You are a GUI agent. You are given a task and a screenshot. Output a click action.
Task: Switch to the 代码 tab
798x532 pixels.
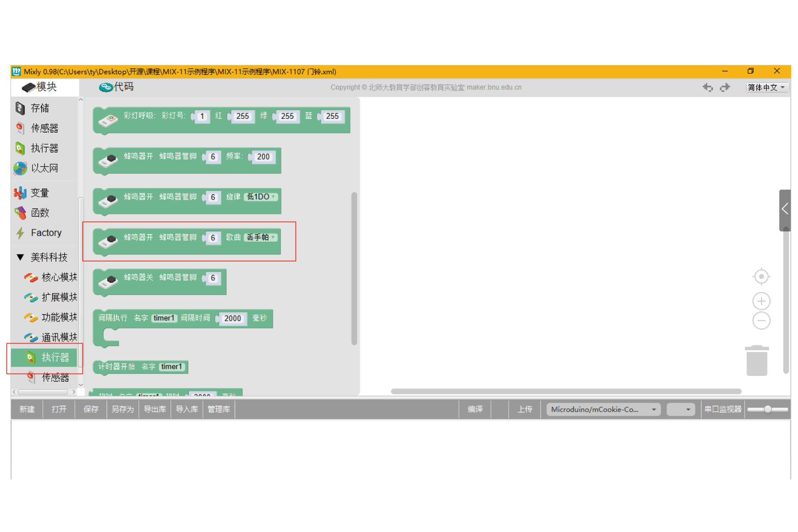click(x=117, y=87)
